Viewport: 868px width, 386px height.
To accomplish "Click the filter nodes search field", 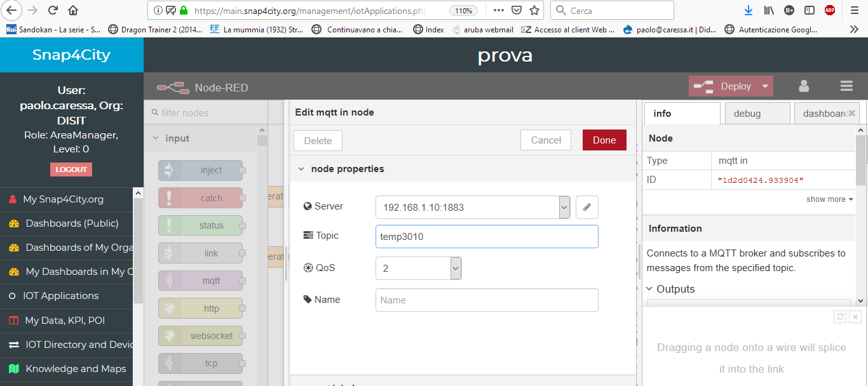I will pos(206,113).
